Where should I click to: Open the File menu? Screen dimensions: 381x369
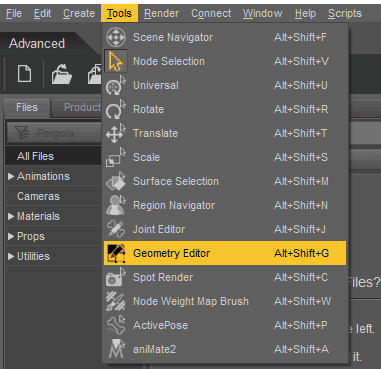[x=14, y=13]
